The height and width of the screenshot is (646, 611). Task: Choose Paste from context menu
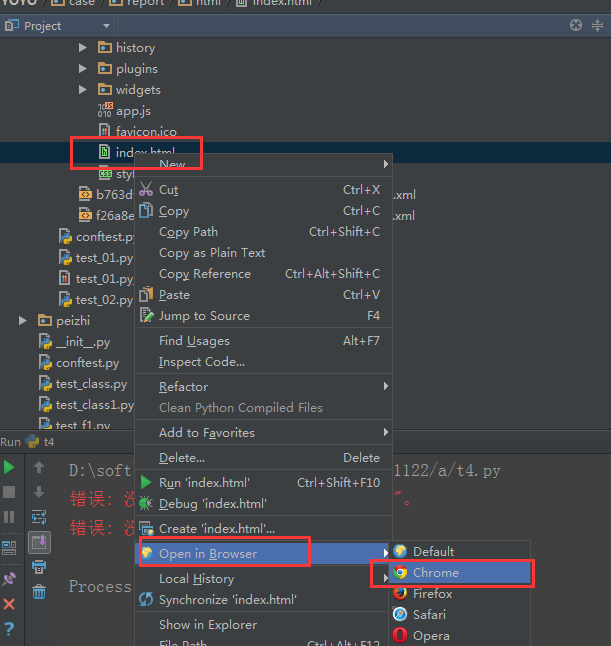click(x=264, y=295)
